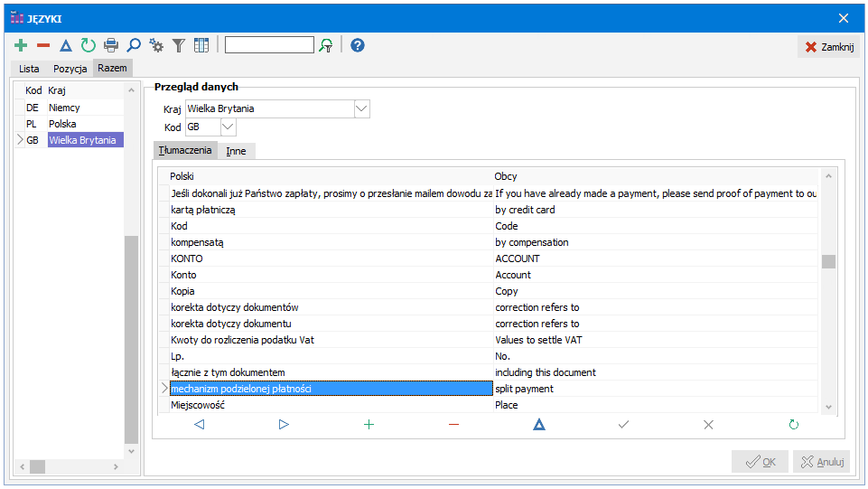Open filter funnel toolbar icon
Screen dimensions: 868x489
click(x=178, y=45)
